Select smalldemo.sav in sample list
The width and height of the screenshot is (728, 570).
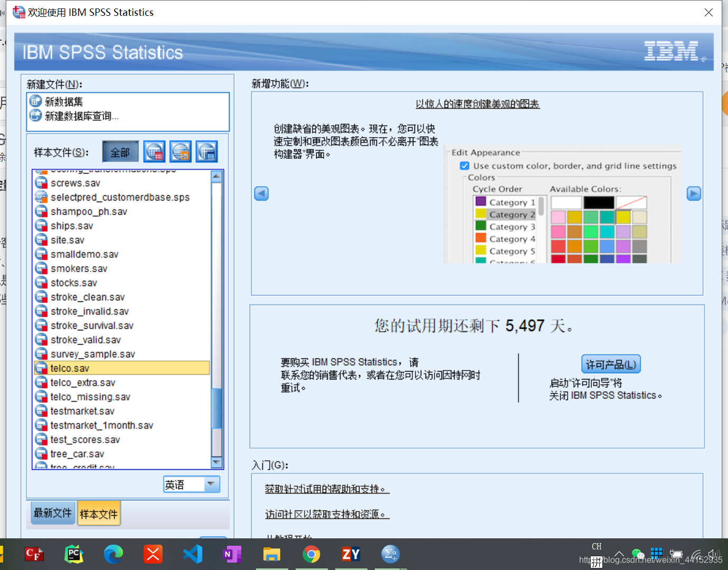(x=122, y=254)
